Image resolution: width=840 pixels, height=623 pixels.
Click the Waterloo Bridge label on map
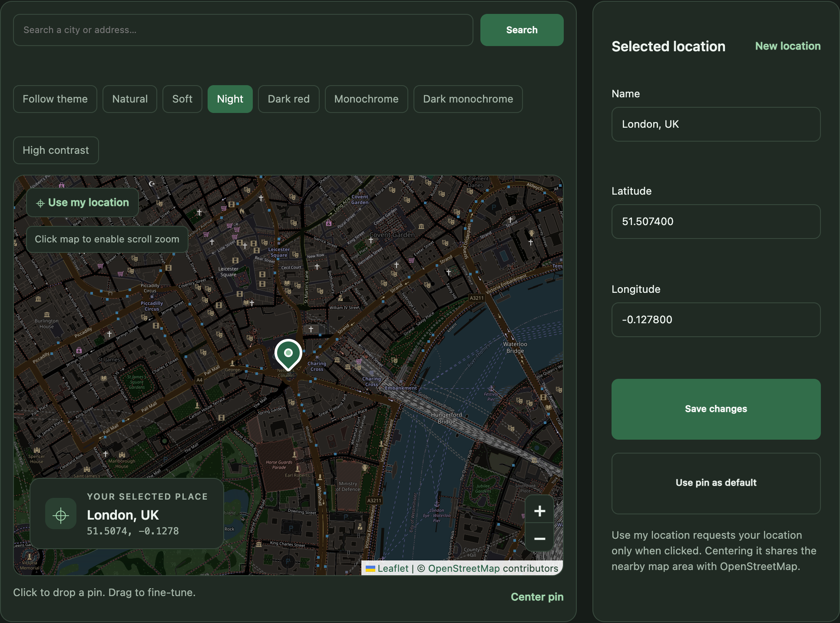pos(515,348)
